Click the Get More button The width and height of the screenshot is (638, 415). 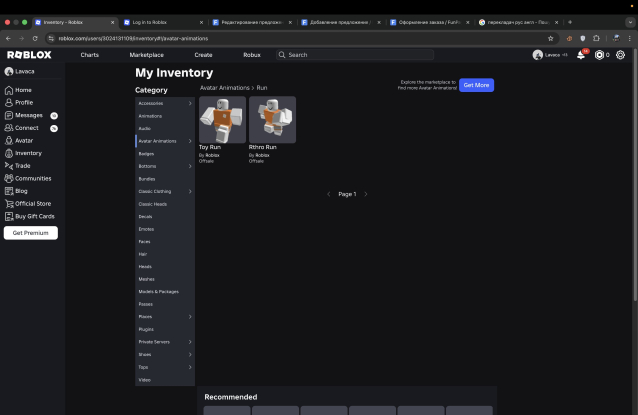(477, 85)
